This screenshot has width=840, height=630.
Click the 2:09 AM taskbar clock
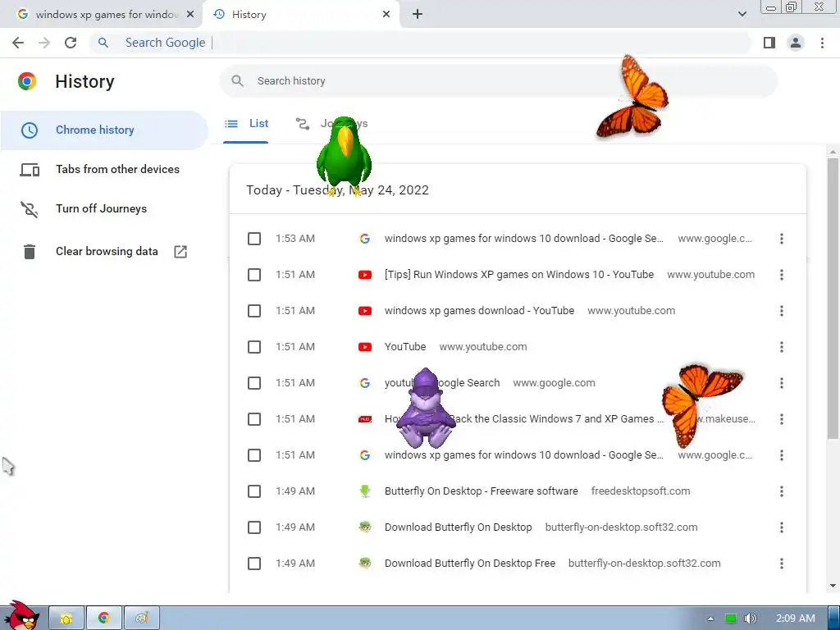point(796,619)
